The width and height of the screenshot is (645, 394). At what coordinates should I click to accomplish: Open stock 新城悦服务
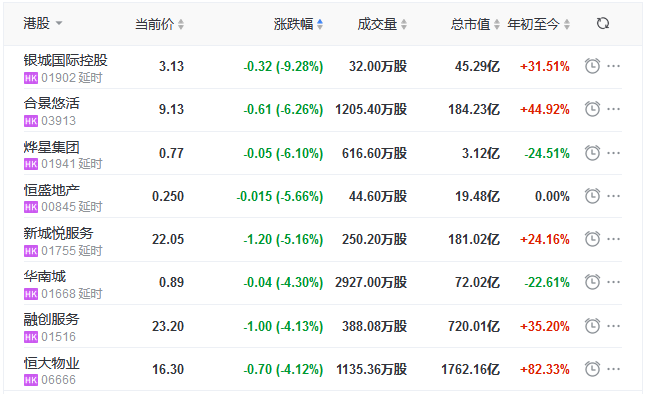pyautogui.click(x=58, y=233)
